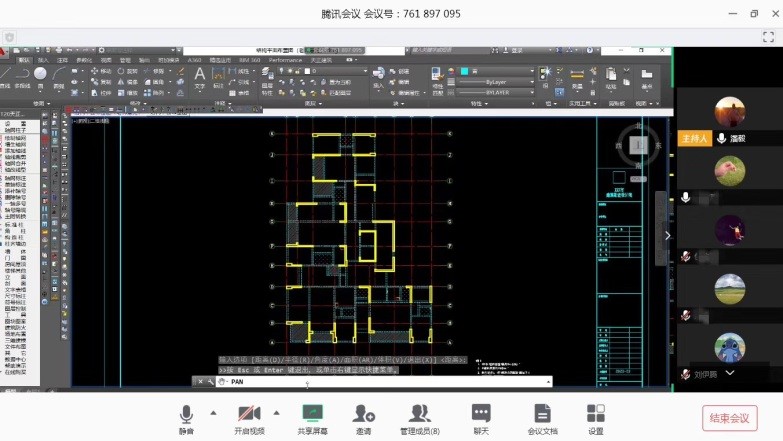Click the PAN command line input
783x441 pixels.
click(380, 381)
